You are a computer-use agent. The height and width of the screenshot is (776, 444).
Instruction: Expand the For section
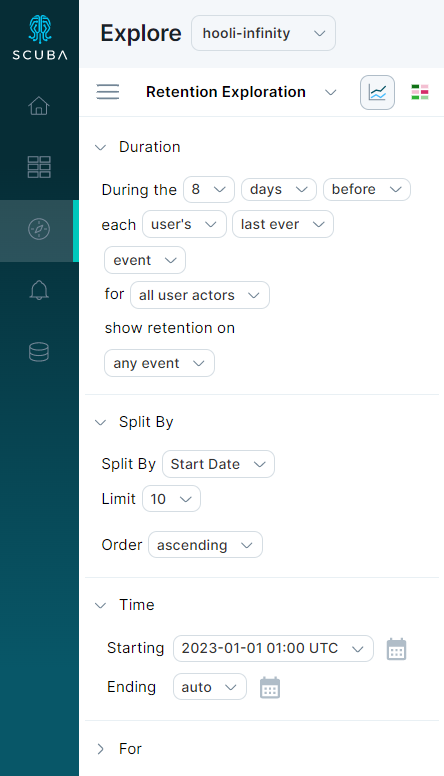100,749
